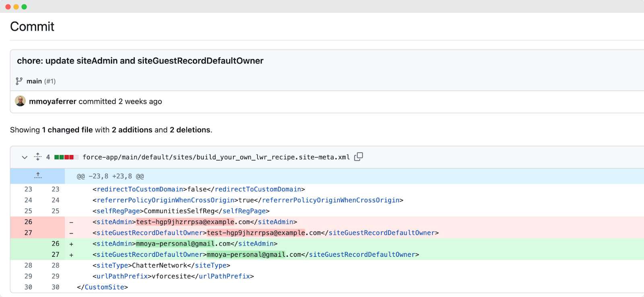Open mmoyaferrer's avatar picture
644x297 pixels.
point(20,101)
